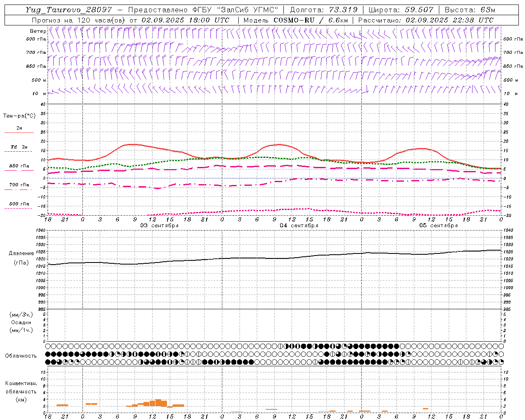The width and height of the screenshot is (525, 420).
Task: Click the Рассчитано: 02.09.2025 22:38 UTC text
Action: [426, 20]
